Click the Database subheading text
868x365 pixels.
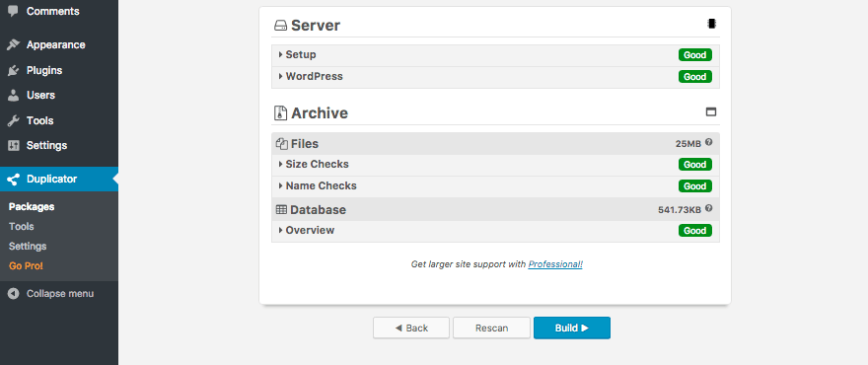318,210
